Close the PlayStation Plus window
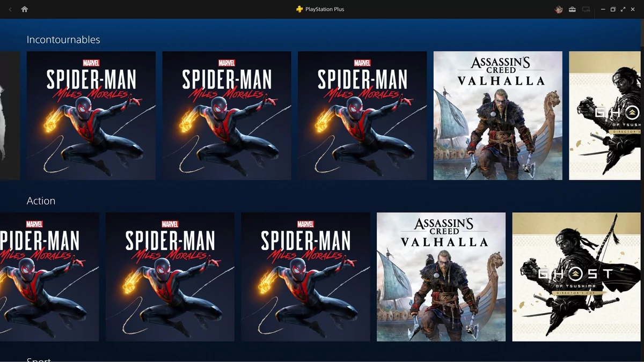 (x=633, y=9)
